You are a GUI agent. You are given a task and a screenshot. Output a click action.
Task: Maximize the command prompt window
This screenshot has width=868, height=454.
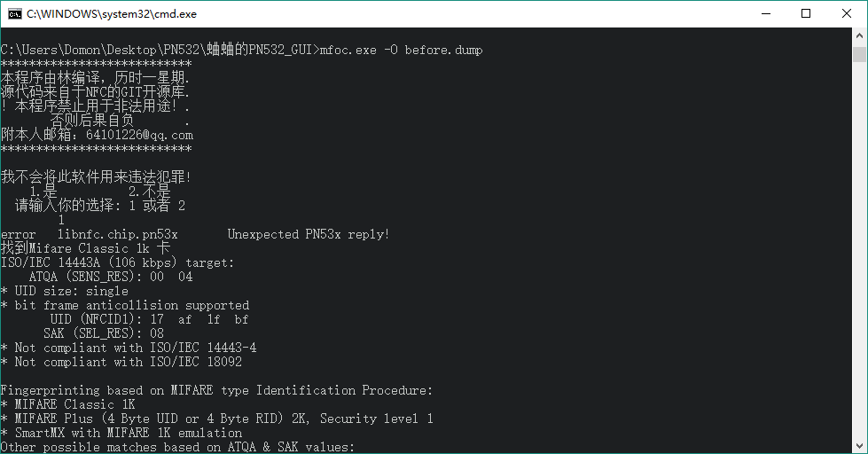tap(806, 14)
